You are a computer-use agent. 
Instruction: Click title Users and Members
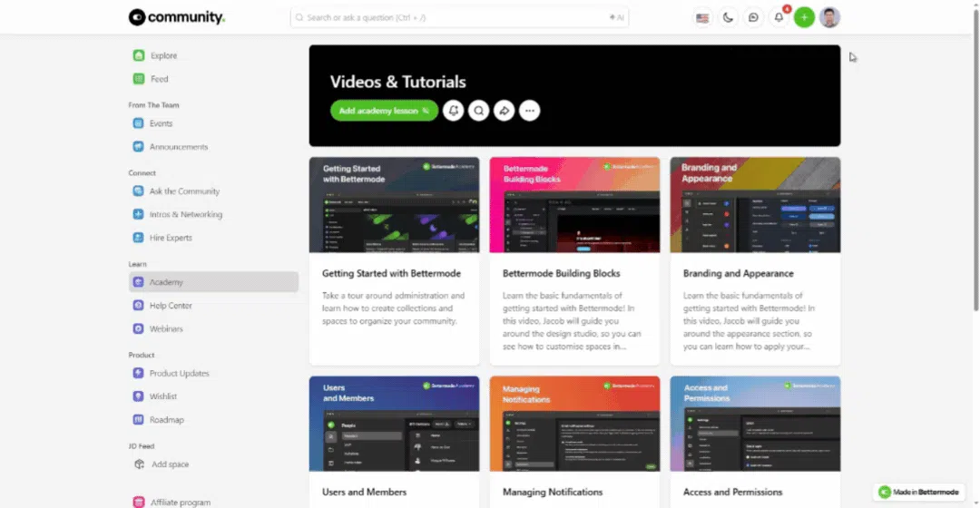365,493
